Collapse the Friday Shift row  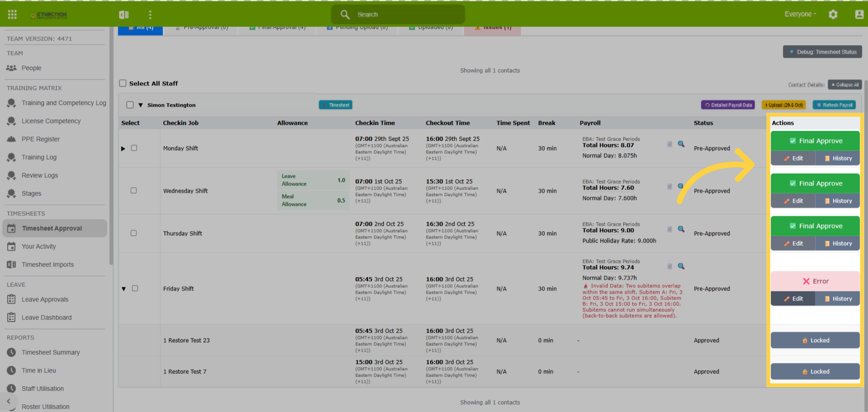[124, 289]
